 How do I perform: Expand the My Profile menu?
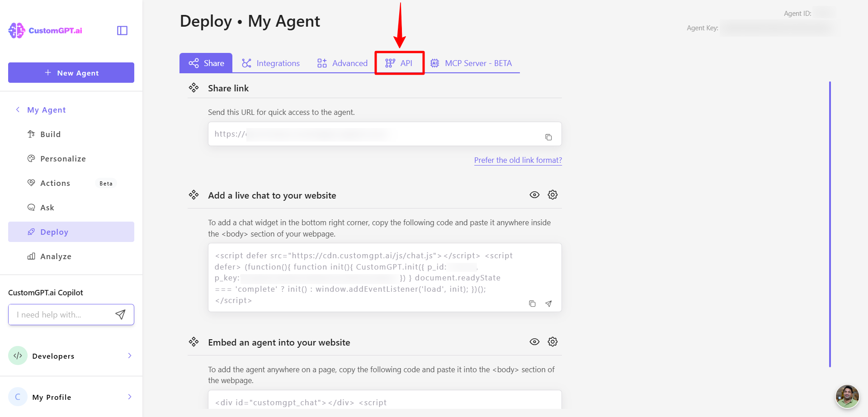71,397
